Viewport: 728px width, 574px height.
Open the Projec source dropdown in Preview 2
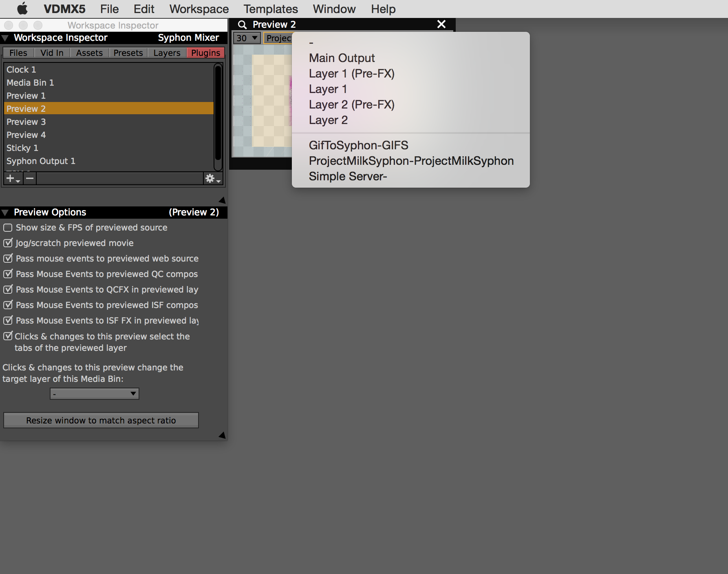pos(278,38)
